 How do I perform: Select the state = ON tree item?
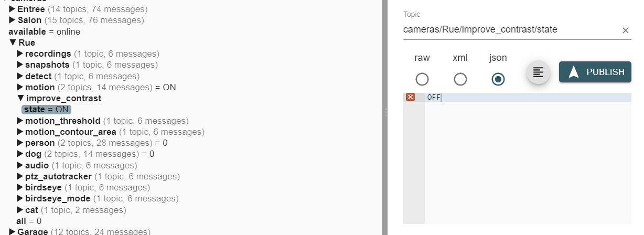click(46, 110)
